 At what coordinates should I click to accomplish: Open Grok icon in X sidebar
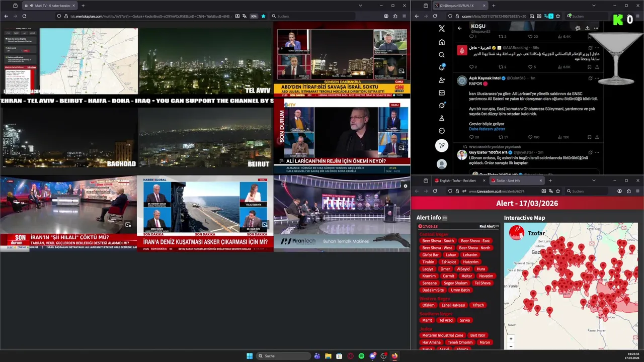[442, 105]
